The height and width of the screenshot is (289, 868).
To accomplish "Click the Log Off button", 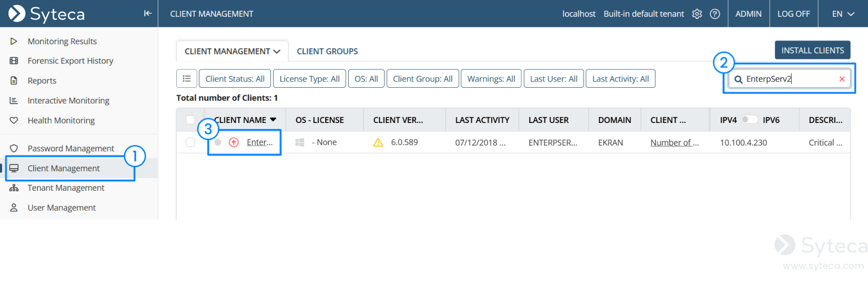I will [x=793, y=14].
